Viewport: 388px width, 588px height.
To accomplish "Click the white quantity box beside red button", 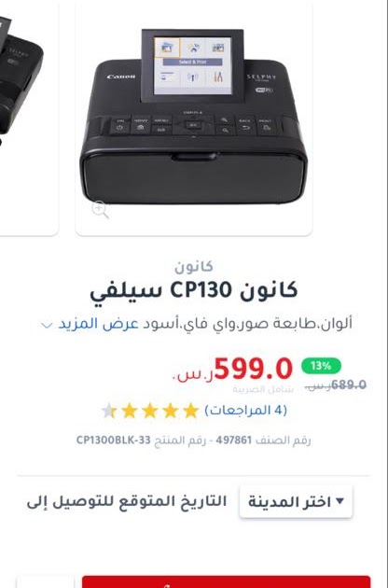I will tap(46, 581).
